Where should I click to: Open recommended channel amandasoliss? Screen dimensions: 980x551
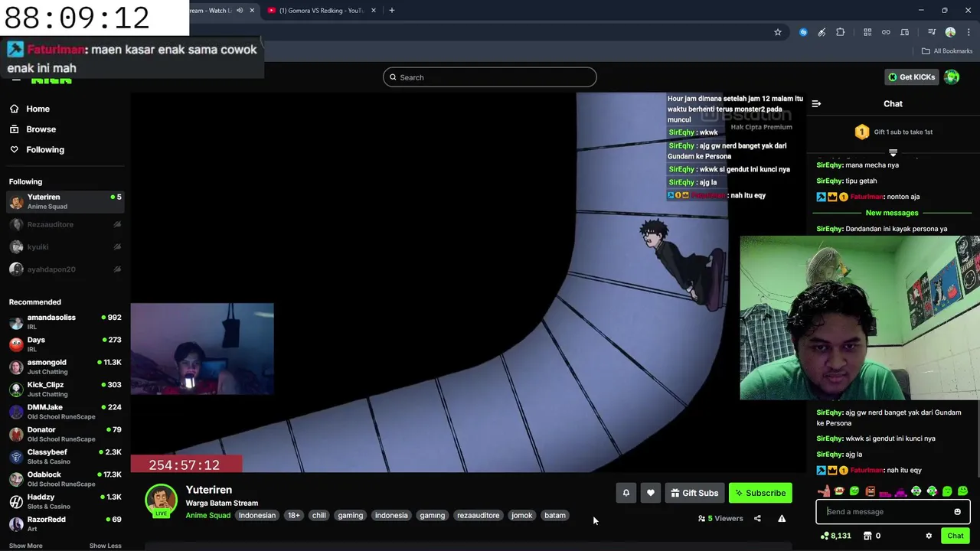coord(65,321)
